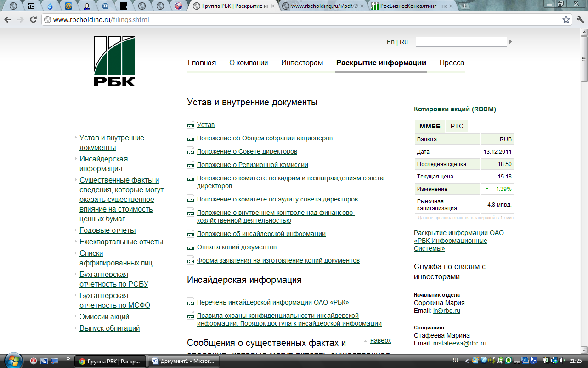Expand quick launch overflow chevron
The width and height of the screenshot is (588, 368).
pyautogui.click(x=68, y=358)
